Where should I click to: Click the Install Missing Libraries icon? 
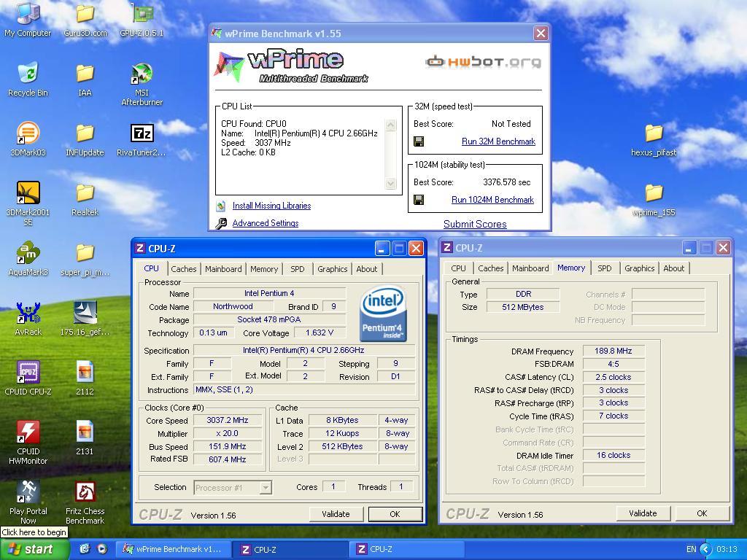point(220,206)
